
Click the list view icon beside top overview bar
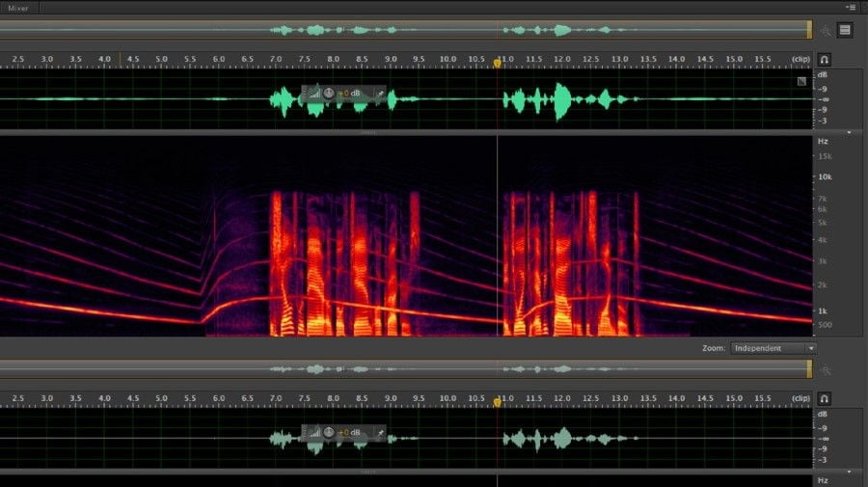click(845, 30)
